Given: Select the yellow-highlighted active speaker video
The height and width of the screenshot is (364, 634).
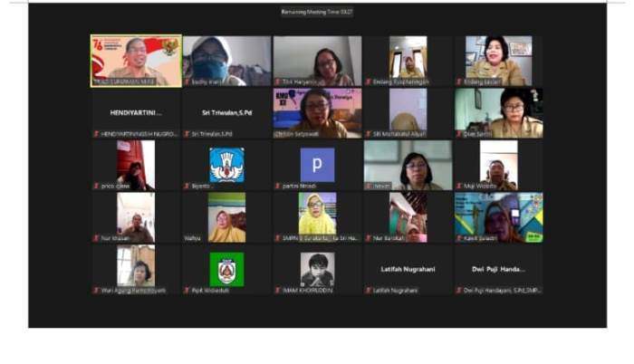Looking at the screenshot, I should (x=136, y=60).
